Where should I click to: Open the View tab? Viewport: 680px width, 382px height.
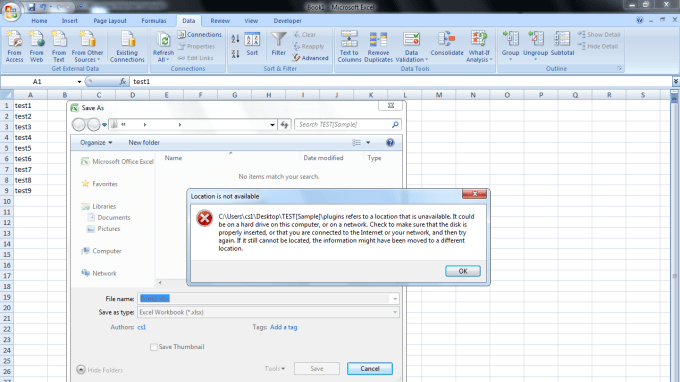pos(251,20)
